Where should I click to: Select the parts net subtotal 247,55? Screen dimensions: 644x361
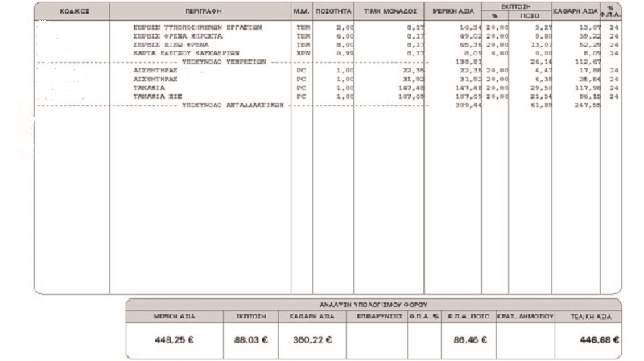[588, 105]
